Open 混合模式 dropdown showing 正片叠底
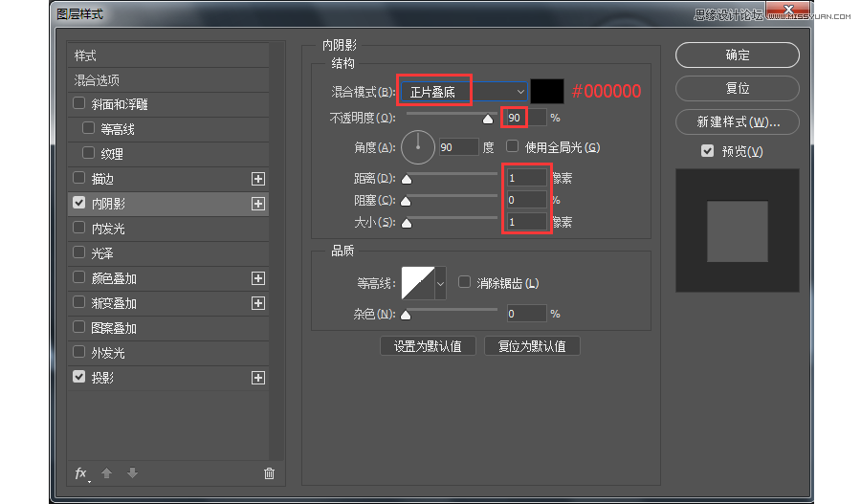 coord(464,92)
